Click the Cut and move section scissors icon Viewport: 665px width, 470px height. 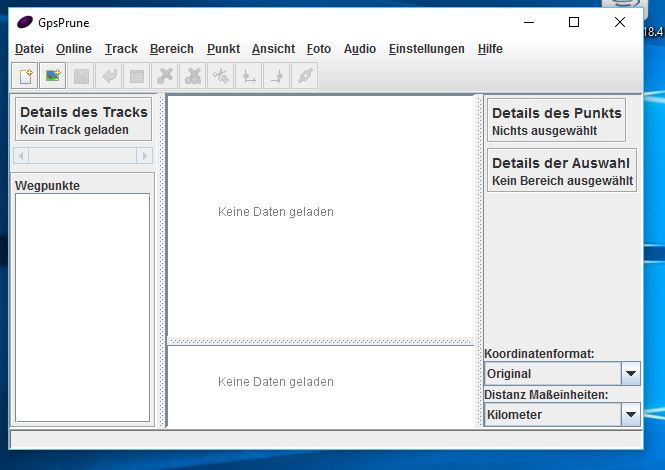[x=221, y=76]
